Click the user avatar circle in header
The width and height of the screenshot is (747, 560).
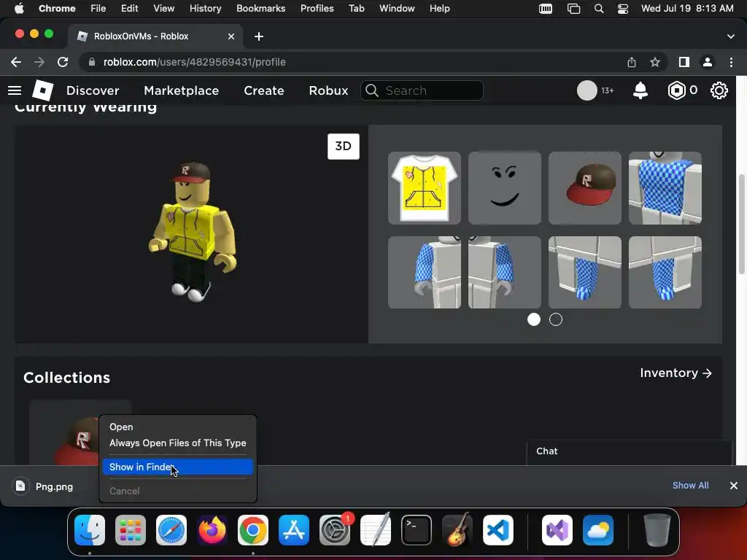pyautogui.click(x=587, y=90)
